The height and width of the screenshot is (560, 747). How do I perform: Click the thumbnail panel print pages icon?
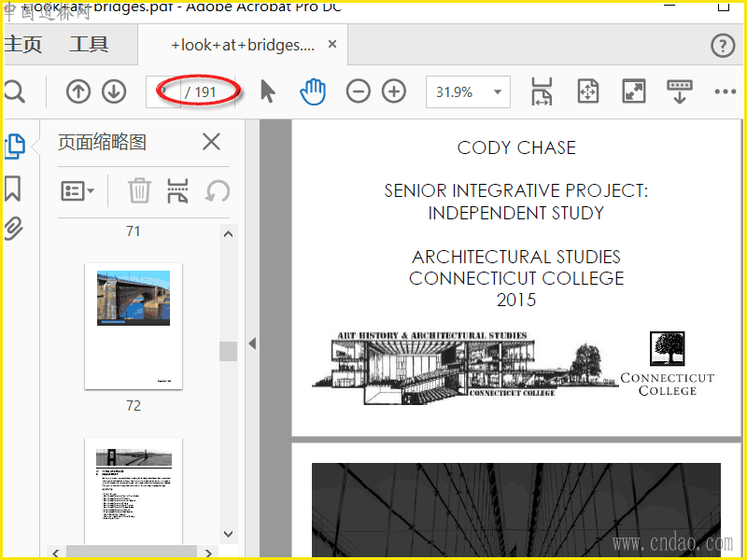(x=177, y=191)
